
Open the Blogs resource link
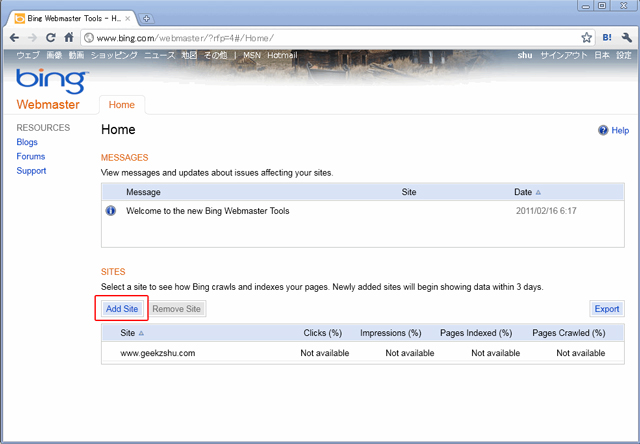(27, 142)
